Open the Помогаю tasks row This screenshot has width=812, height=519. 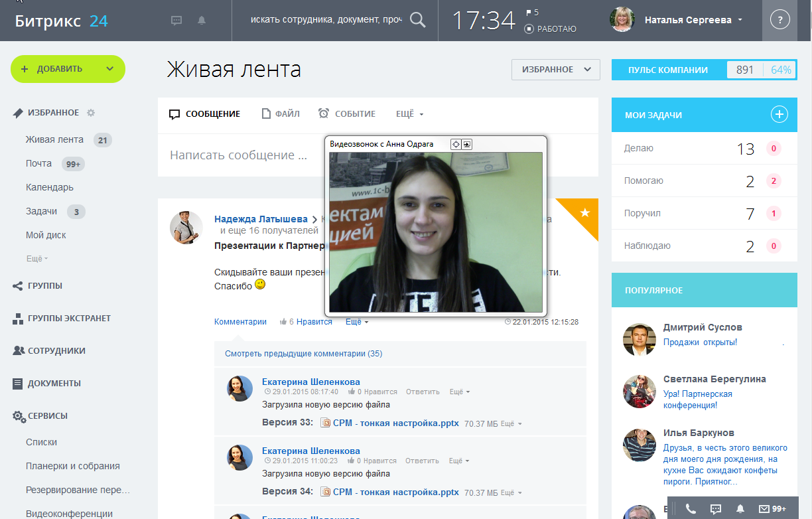(704, 181)
